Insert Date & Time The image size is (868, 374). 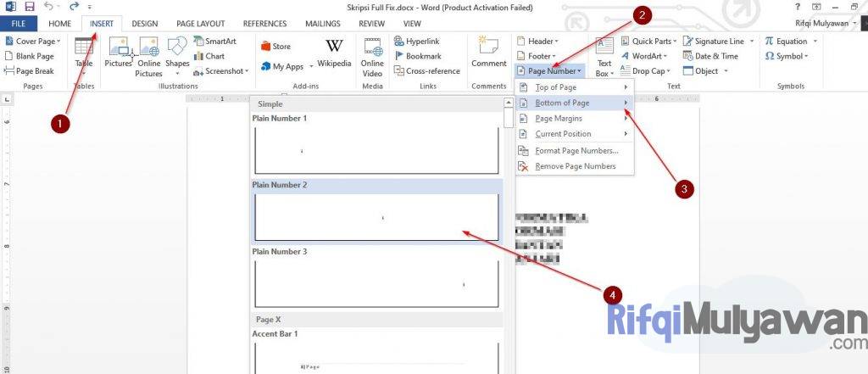[x=710, y=56]
